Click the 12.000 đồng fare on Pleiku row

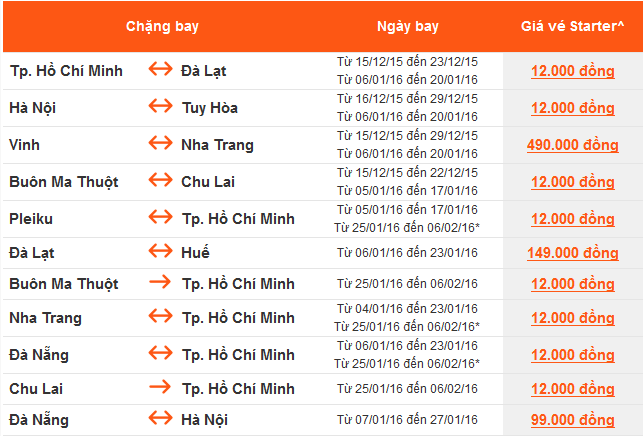coord(572,219)
